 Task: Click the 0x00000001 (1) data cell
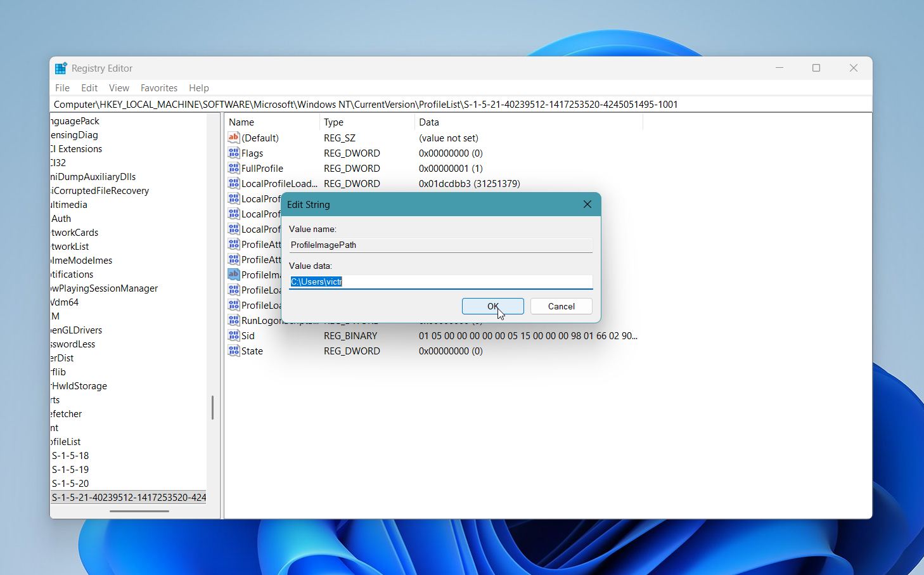coord(451,168)
